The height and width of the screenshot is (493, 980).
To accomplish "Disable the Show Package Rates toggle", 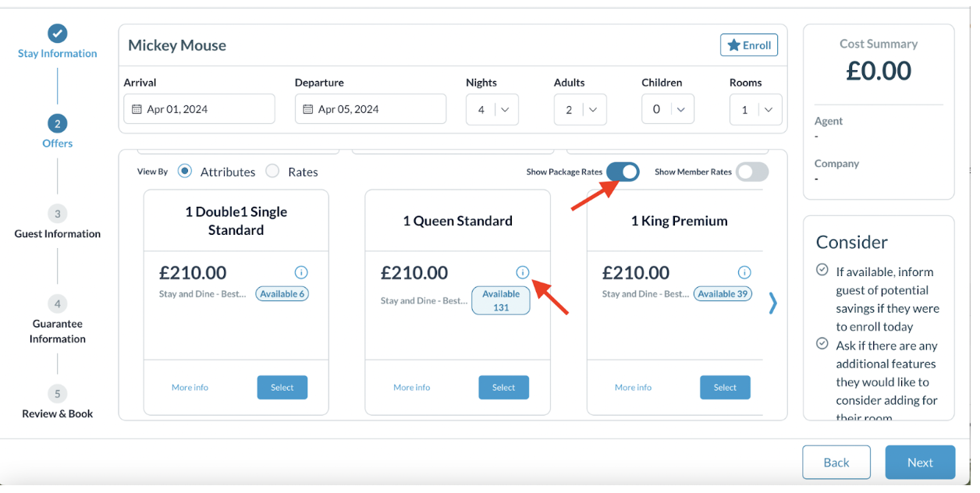I will [x=623, y=172].
